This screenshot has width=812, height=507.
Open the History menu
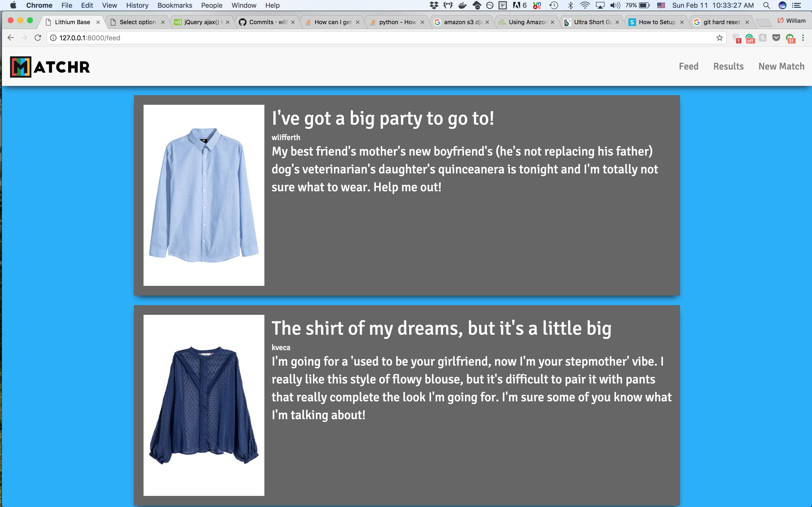137,5
